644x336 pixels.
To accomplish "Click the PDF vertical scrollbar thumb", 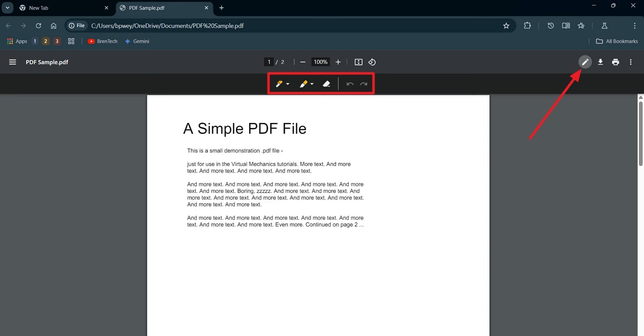I will pos(641,133).
